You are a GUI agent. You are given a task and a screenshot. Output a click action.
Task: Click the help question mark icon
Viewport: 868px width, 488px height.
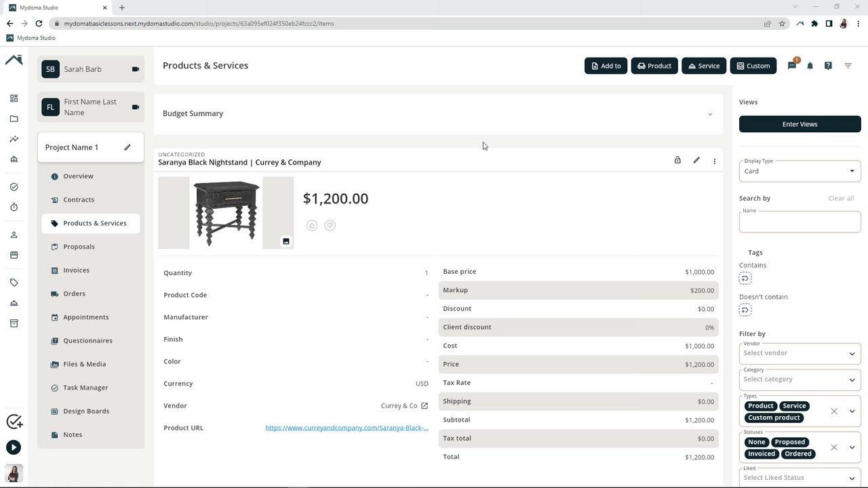tap(828, 66)
